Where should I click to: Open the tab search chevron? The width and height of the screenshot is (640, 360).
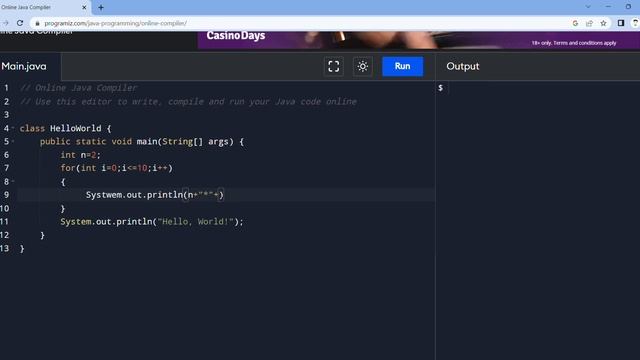coord(588,7)
